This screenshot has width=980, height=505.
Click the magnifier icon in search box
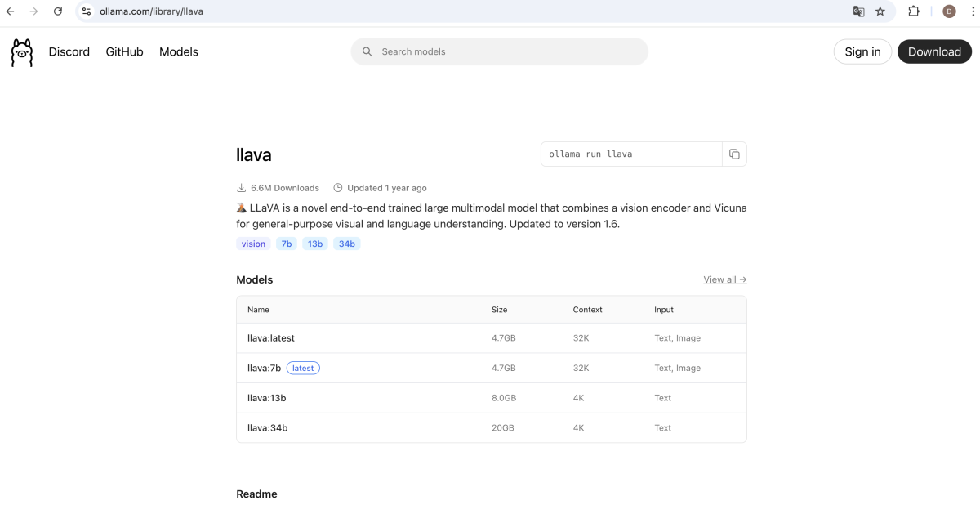(x=367, y=51)
